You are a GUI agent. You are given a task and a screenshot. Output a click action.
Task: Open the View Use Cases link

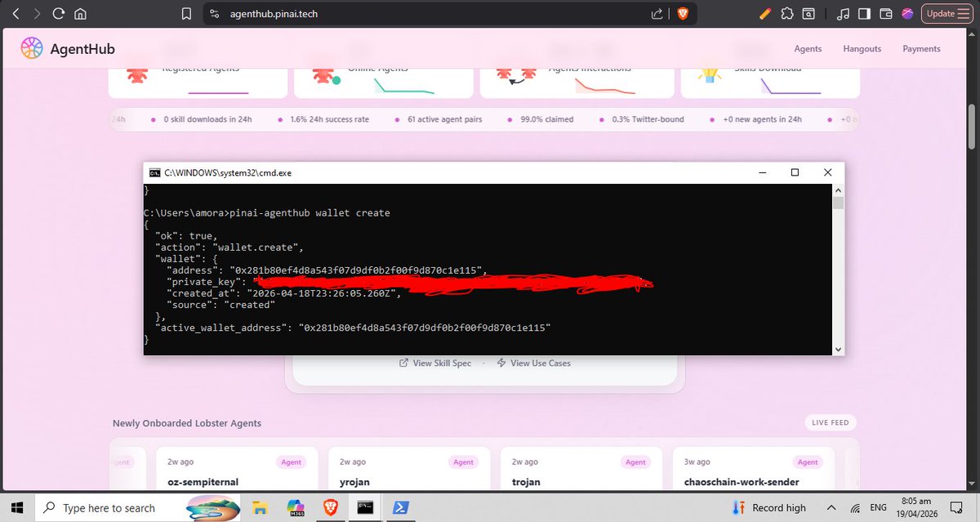pyautogui.click(x=533, y=363)
